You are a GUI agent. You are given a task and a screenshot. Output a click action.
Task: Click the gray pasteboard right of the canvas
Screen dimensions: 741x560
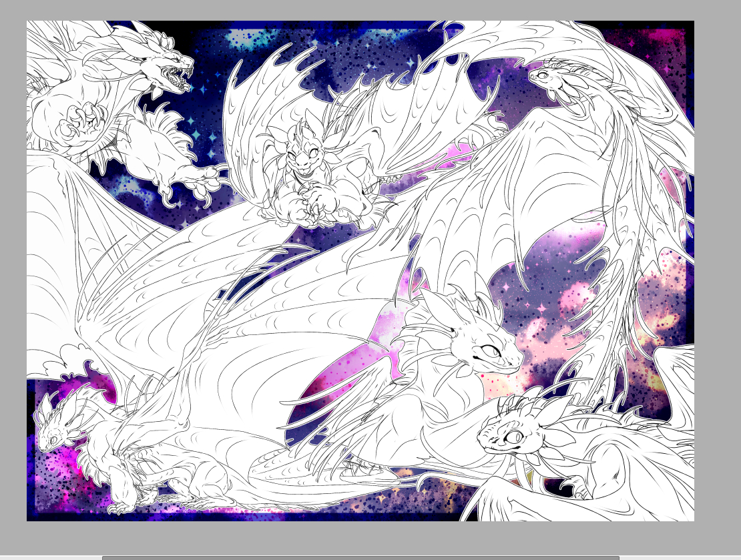tap(718, 267)
